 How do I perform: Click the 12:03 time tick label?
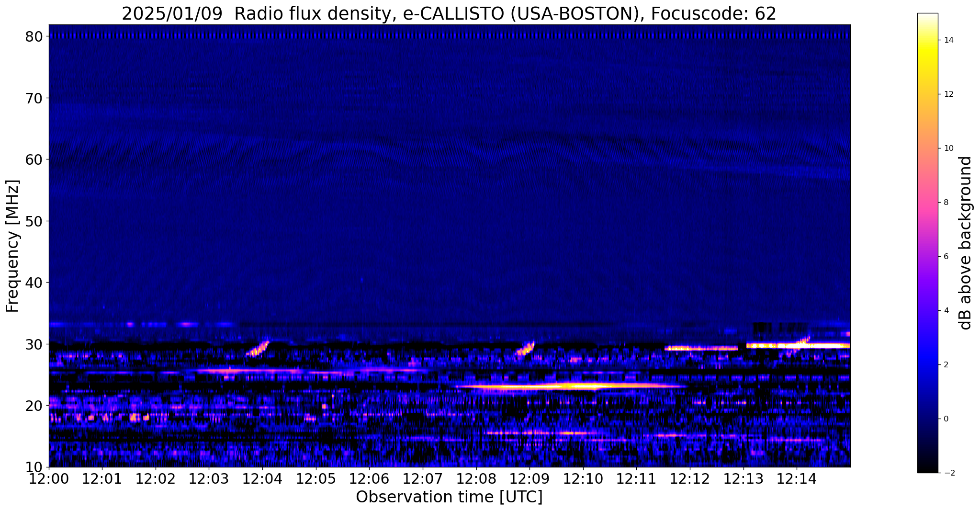click(x=209, y=478)
